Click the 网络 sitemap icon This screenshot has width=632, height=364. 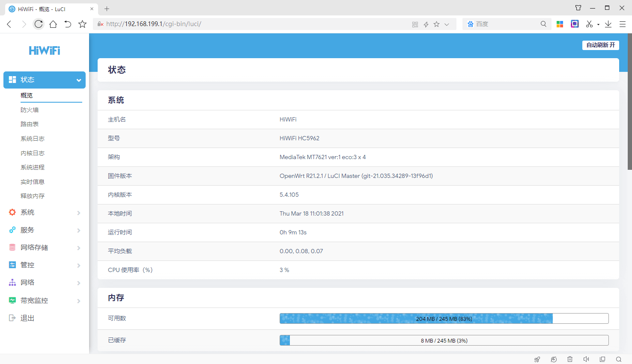(12, 282)
